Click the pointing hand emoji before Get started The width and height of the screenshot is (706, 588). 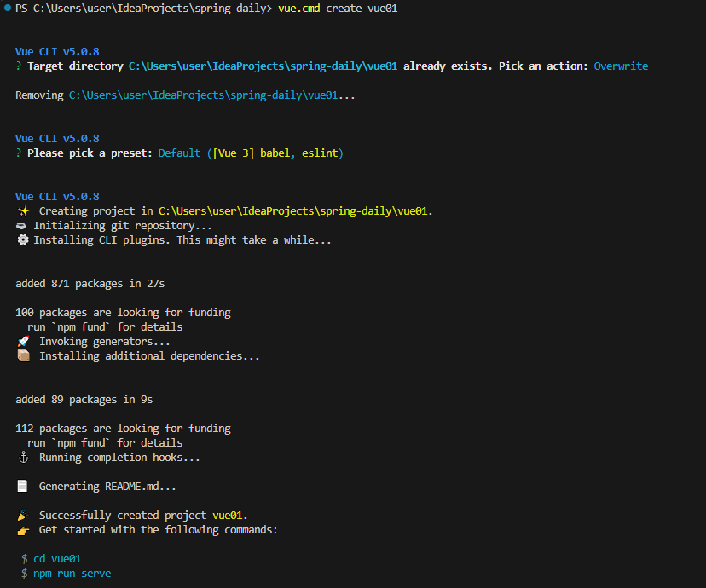pyautogui.click(x=23, y=530)
